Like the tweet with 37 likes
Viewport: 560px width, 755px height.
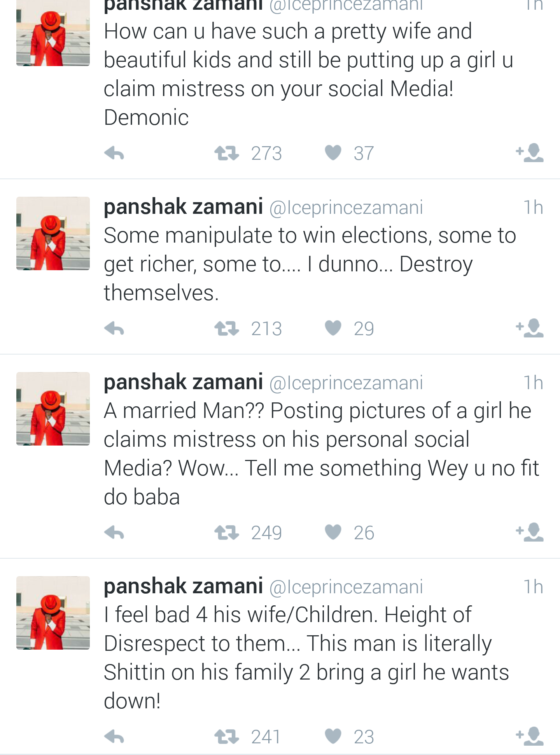pos(333,153)
